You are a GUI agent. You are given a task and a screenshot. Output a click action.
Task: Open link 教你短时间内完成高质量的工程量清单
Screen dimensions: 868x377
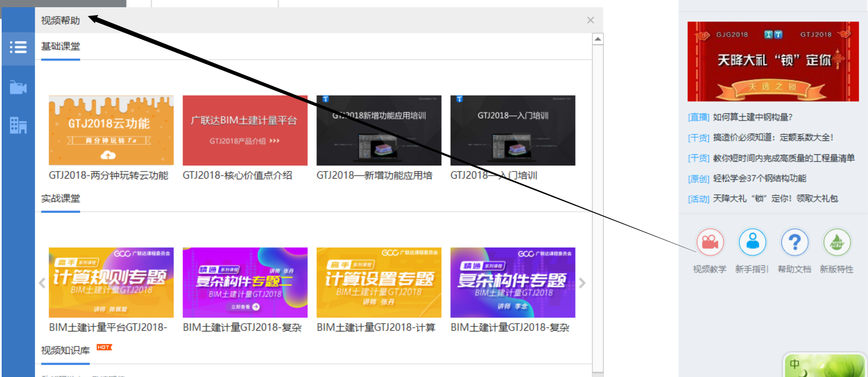point(784,158)
